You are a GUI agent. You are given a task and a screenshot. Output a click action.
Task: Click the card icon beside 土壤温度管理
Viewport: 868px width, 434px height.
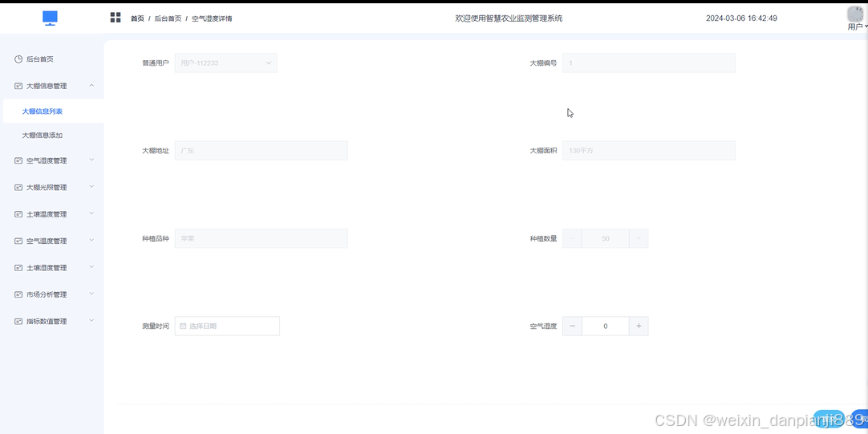tap(18, 214)
